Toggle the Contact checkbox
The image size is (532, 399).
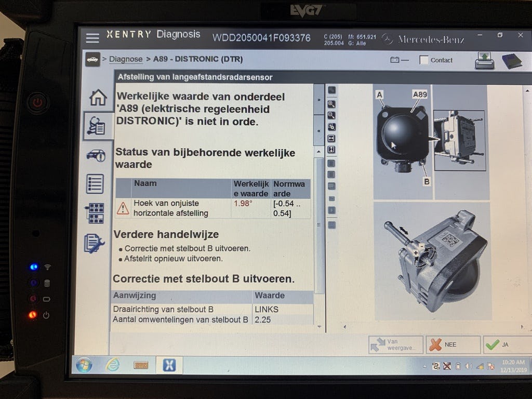(x=424, y=60)
